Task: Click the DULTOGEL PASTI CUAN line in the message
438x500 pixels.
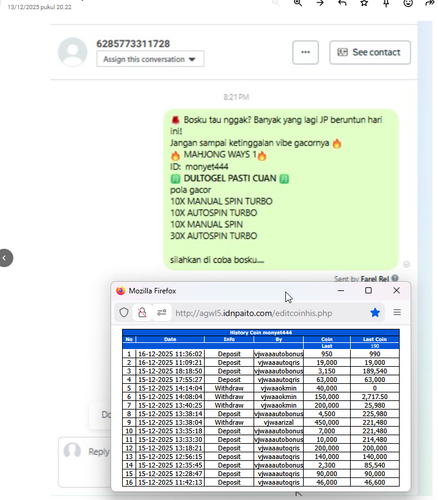Action: point(230,178)
